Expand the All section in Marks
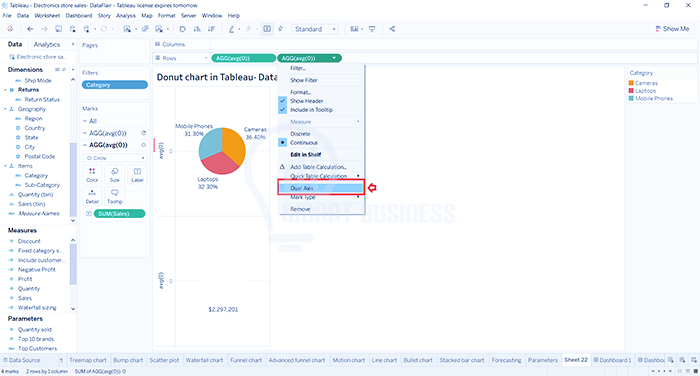 85,121
